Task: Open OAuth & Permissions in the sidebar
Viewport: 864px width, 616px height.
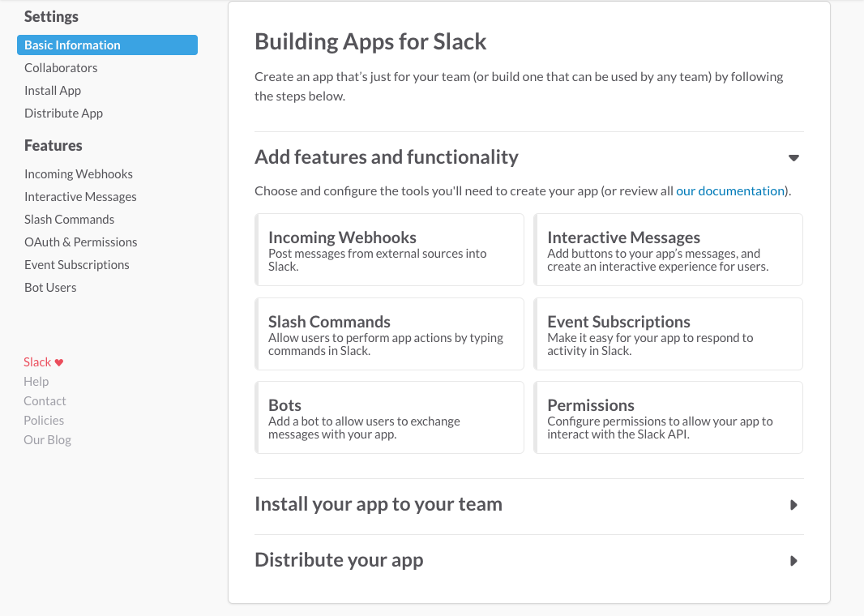Action: point(80,242)
